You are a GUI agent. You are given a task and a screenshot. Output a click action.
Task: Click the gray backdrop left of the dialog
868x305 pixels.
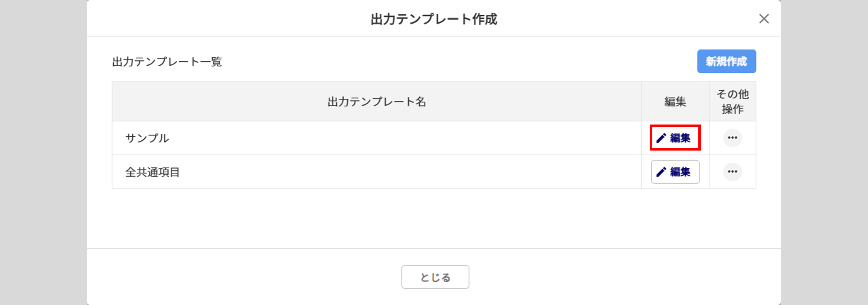click(43, 152)
